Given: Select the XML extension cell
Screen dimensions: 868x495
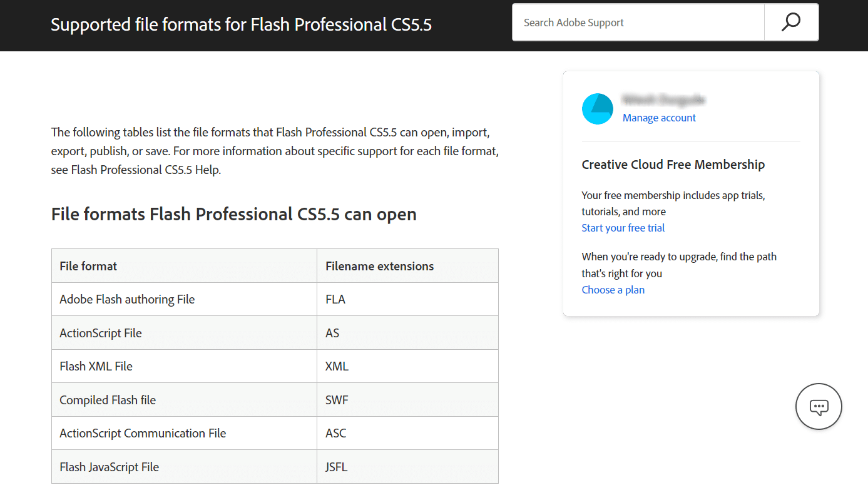Looking at the screenshot, I should coord(408,366).
